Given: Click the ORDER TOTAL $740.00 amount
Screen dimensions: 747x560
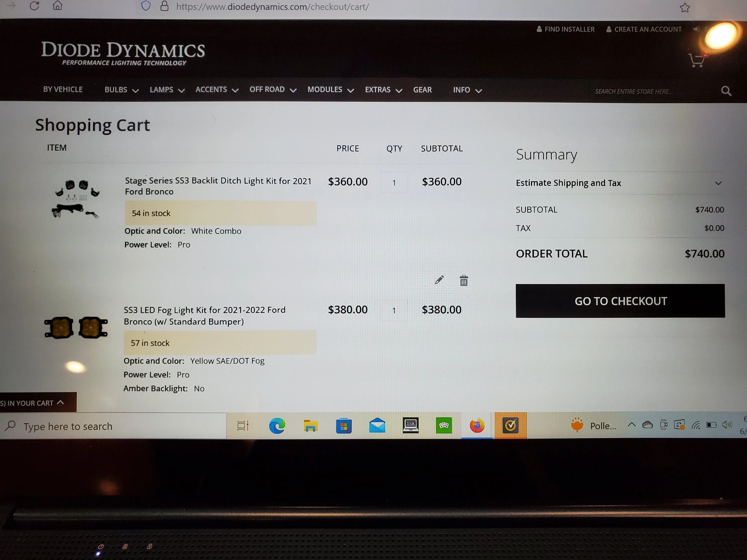Looking at the screenshot, I should pos(704,254).
